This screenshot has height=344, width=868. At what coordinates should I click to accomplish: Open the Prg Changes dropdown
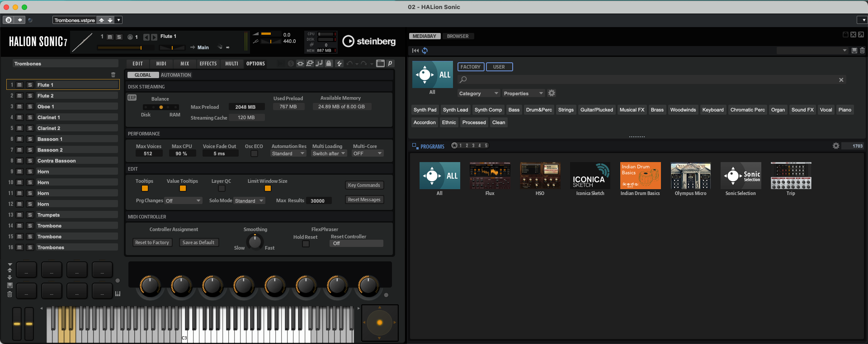click(183, 200)
